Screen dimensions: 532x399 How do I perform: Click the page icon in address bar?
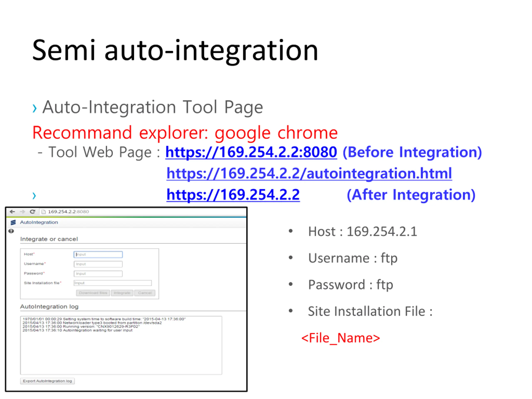click(43, 212)
